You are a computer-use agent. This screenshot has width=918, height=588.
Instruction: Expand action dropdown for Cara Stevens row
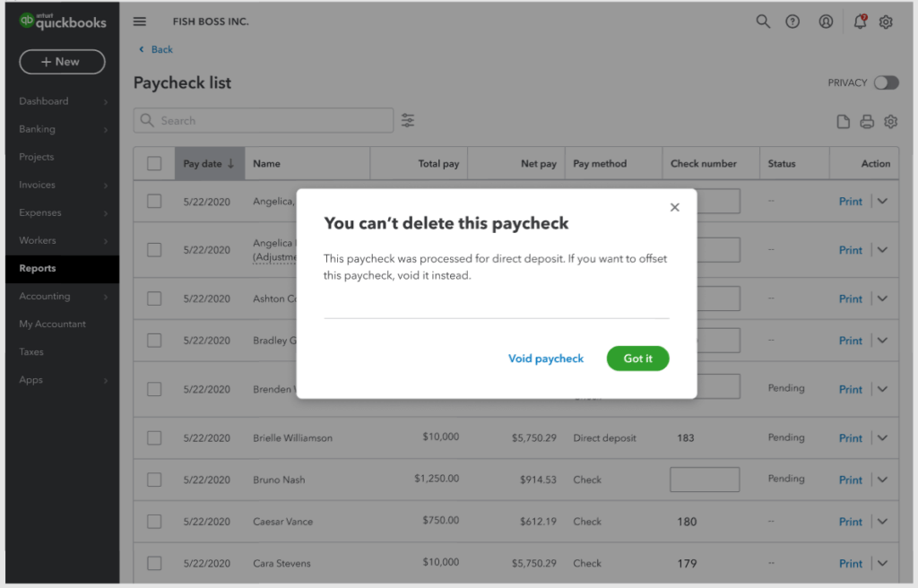tap(882, 564)
